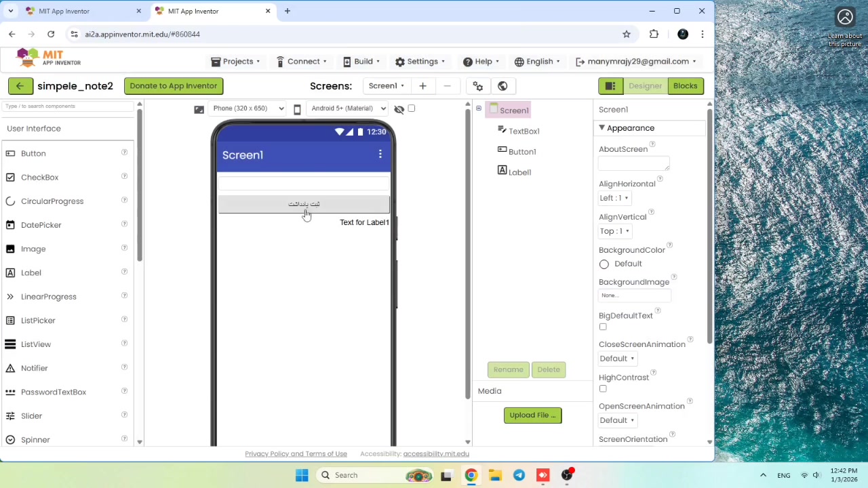Image resolution: width=868 pixels, height=488 pixels.
Task: Click the BackgroundColor Default swatch
Action: pos(604,264)
